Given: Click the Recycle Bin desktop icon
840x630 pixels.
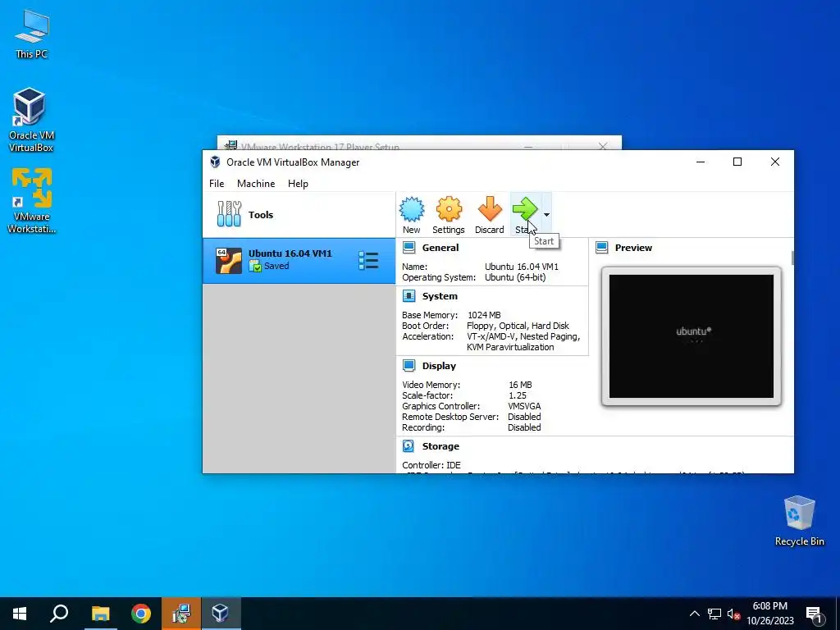Looking at the screenshot, I should coord(799,520).
